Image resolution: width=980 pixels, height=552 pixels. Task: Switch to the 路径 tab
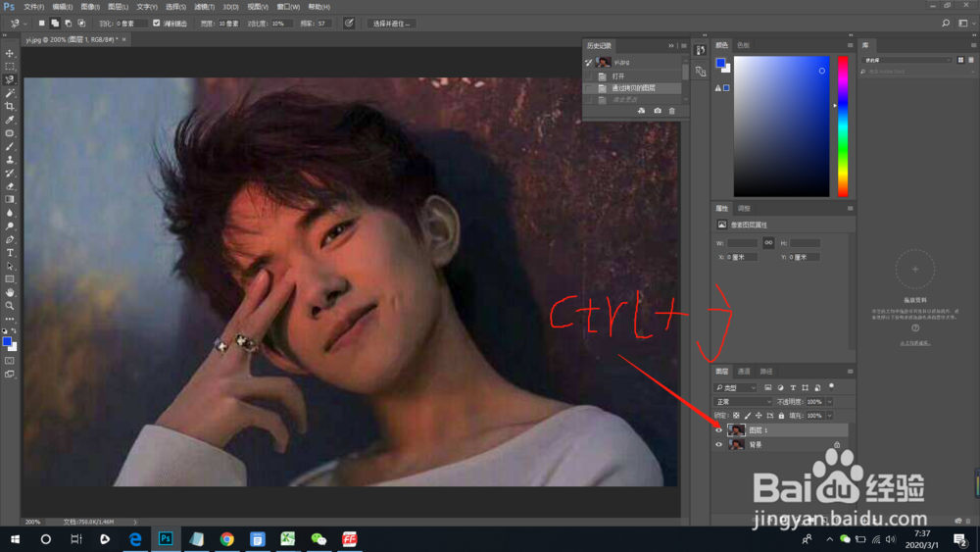[766, 372]
